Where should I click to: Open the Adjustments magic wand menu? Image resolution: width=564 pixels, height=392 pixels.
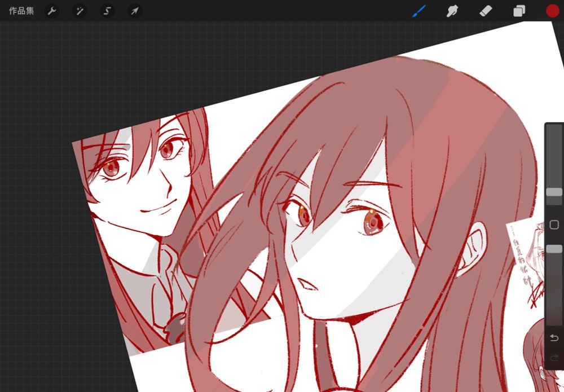[80, 11]
